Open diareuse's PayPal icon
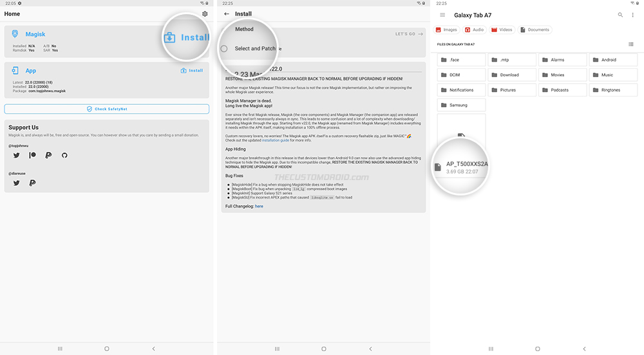This screenshot has width=644, height=355. 32,183
